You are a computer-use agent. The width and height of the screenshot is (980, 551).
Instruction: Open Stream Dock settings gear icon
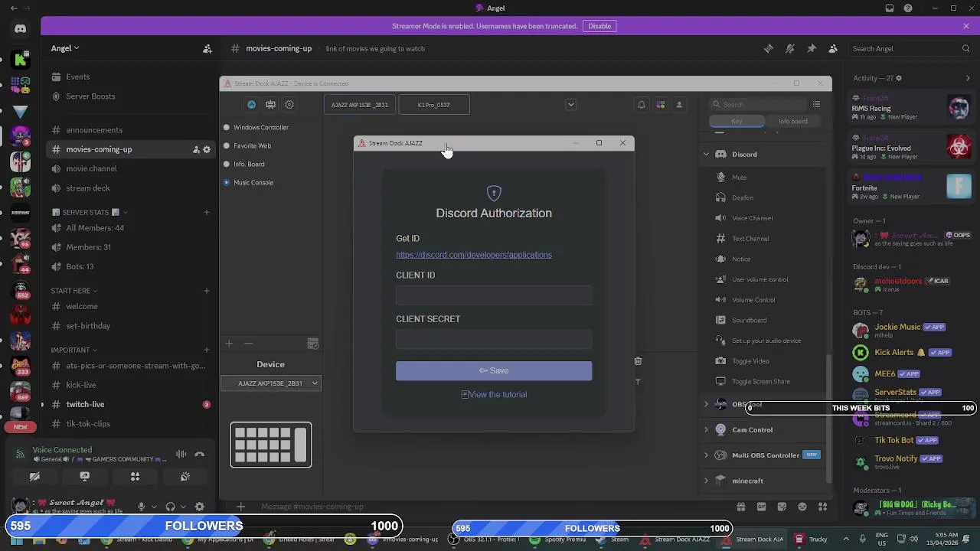point(289,105)
